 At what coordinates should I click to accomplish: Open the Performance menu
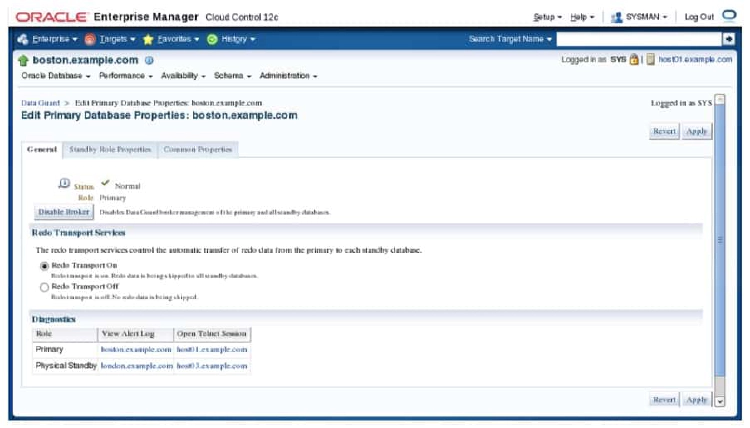(x=125, y=76)
